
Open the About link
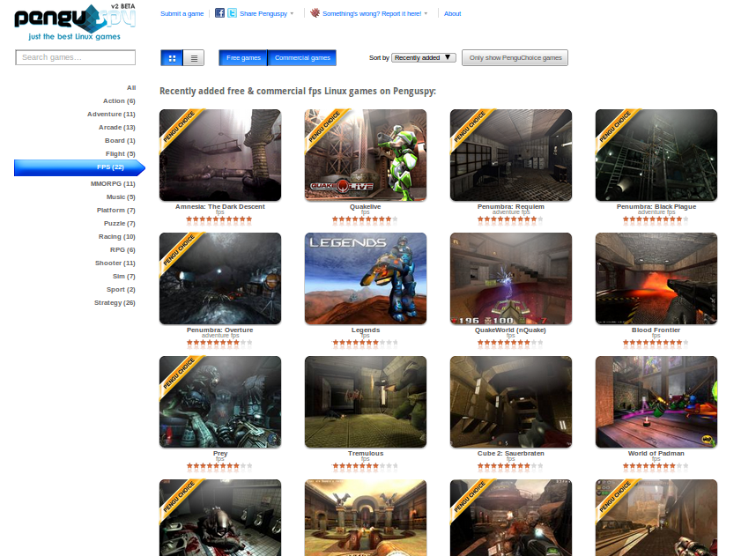pos(452,14)
